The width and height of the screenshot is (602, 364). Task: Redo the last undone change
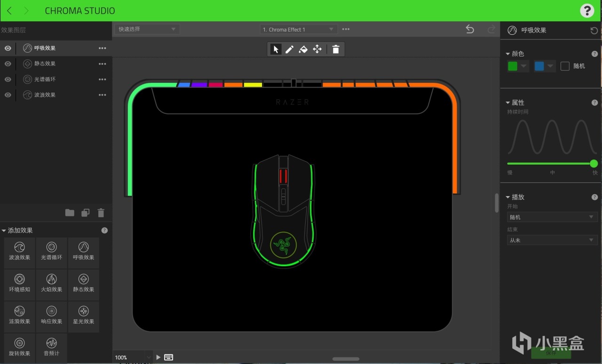coord(491,29)
